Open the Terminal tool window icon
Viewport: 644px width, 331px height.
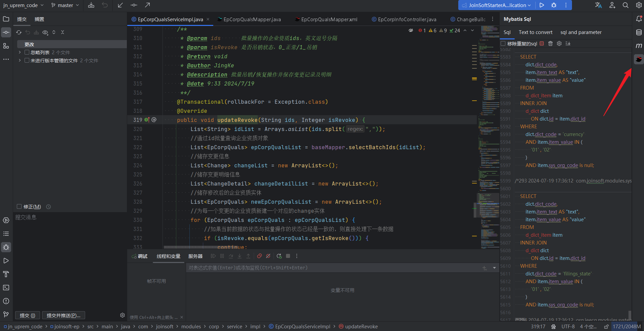click(x=6, y=288)
